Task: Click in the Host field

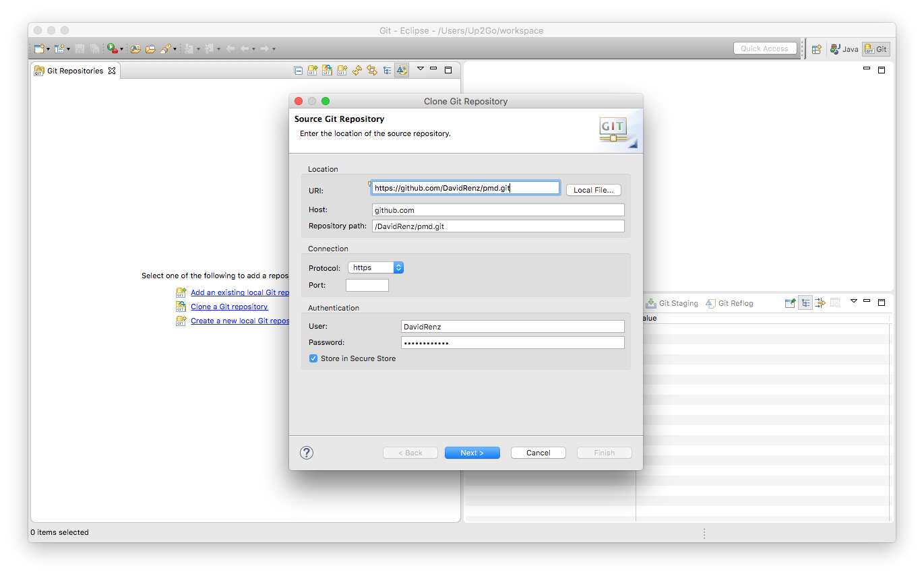Action: coord(498,210)
